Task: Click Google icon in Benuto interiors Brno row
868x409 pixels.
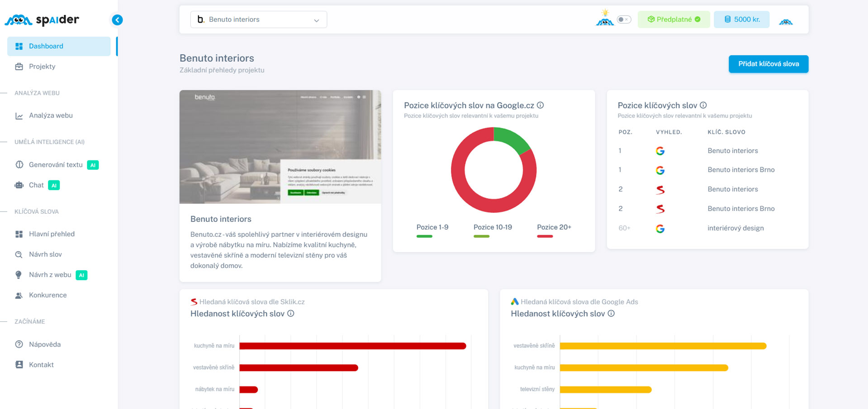Action: click(660, 170)
